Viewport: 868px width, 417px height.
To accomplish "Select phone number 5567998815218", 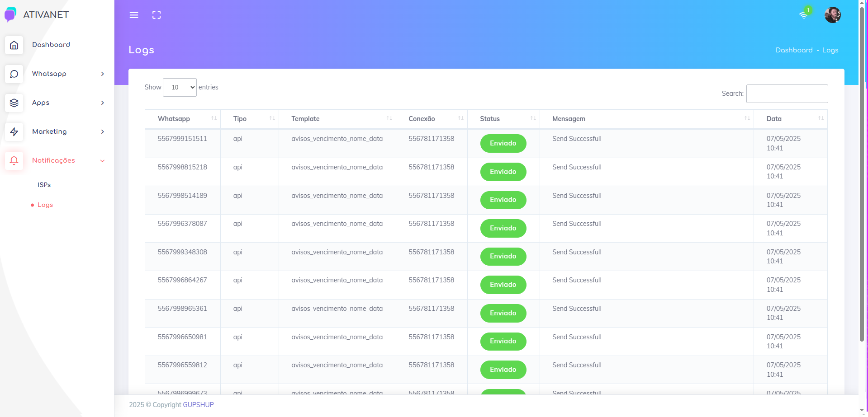I will (182, 167).
